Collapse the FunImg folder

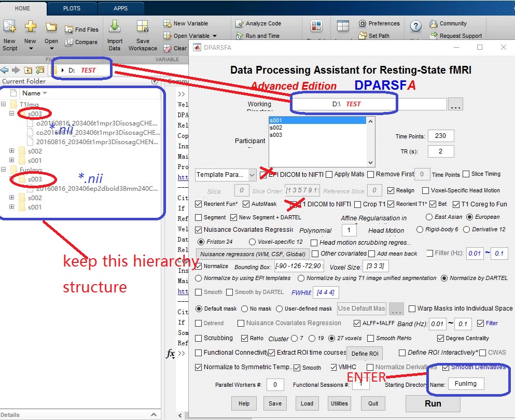tap(3, 170)
